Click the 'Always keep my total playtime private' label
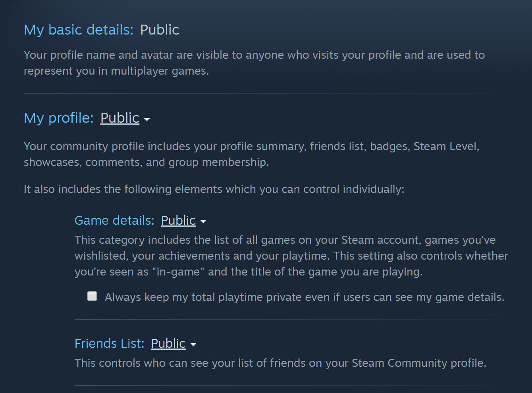The image size is (532, 393). coord(304,297)
